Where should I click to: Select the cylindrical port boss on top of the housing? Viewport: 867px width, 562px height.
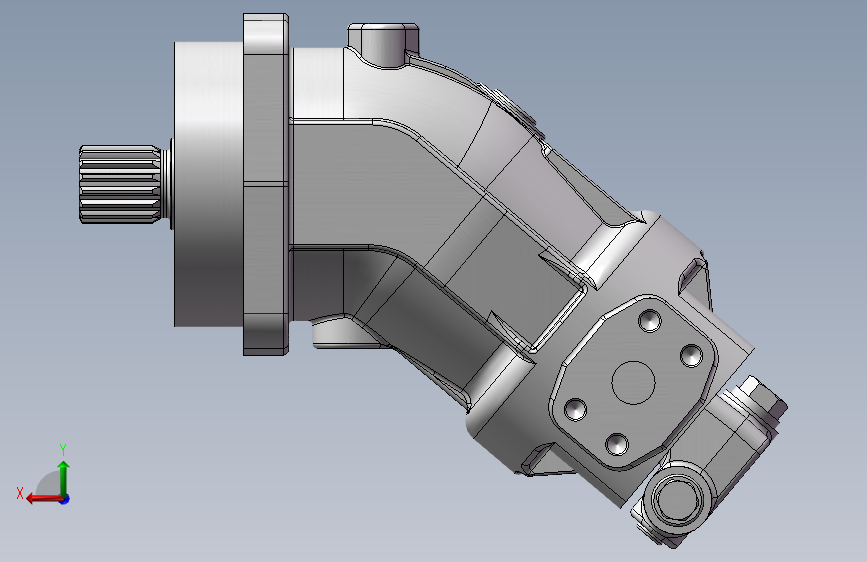[x=383, y=45]
